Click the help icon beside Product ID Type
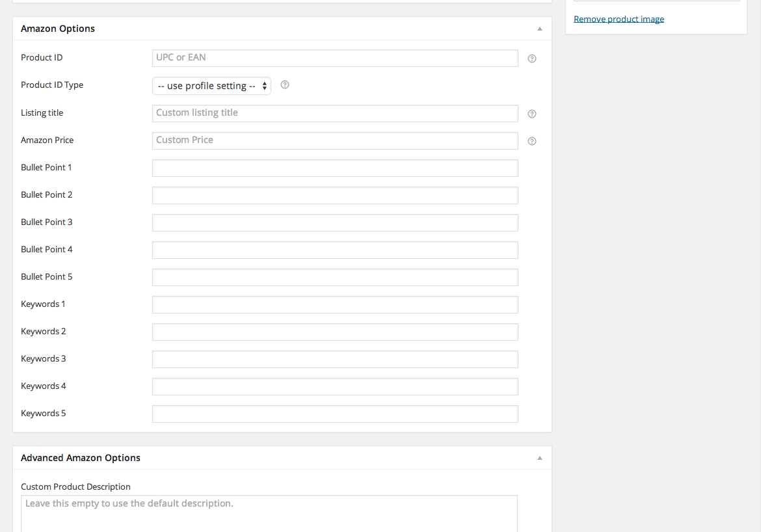Viewport: 761px width, 532px height. click(285, 85)
